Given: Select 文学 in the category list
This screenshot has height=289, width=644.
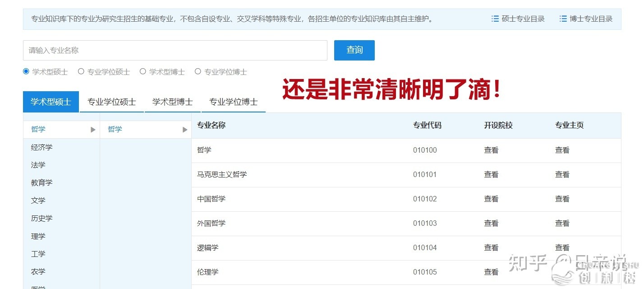Looking at the screenshot, I should 38,200.
